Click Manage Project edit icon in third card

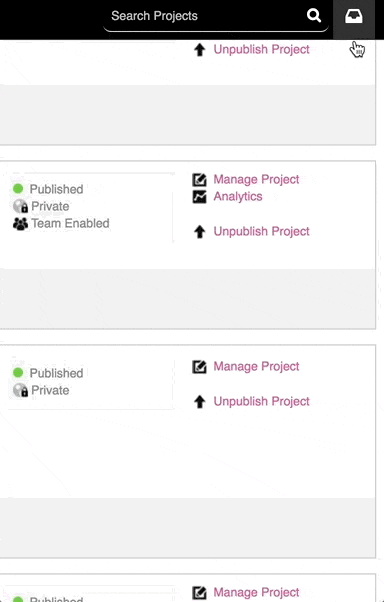(199, 367)
